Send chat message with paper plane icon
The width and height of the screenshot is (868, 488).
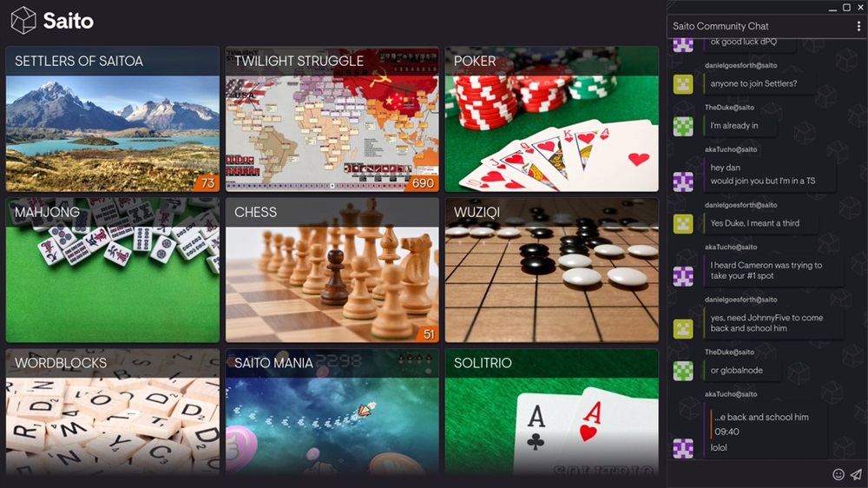(857, 474)
